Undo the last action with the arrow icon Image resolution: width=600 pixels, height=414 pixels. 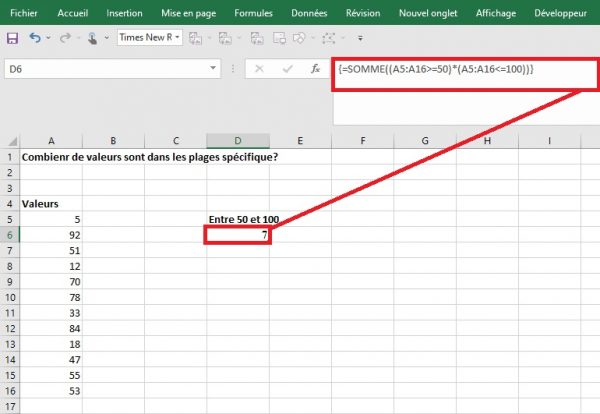(x=35, y=37)
